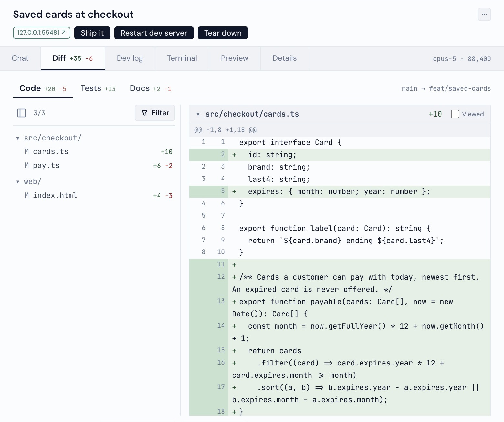The width and height of the screenshot is (504, 422).
Task: Open the Preview tab
Action: tap(235, 58)
